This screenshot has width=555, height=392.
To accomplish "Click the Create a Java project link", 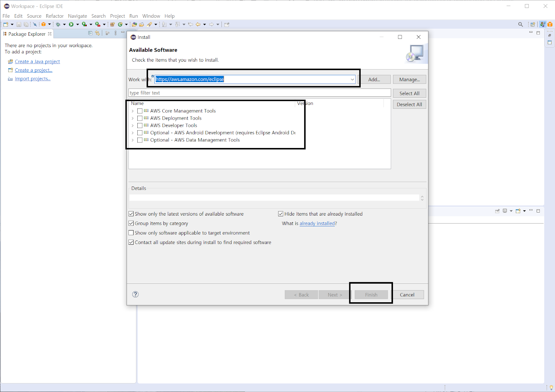I will 37,61.
